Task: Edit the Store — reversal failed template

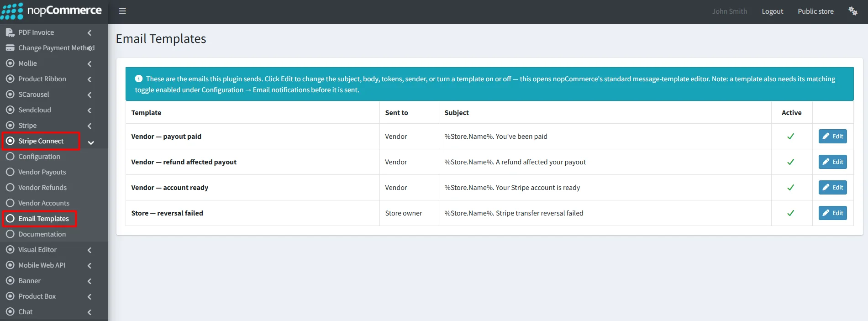Action: pyautogui.click(x=832, y=213)
